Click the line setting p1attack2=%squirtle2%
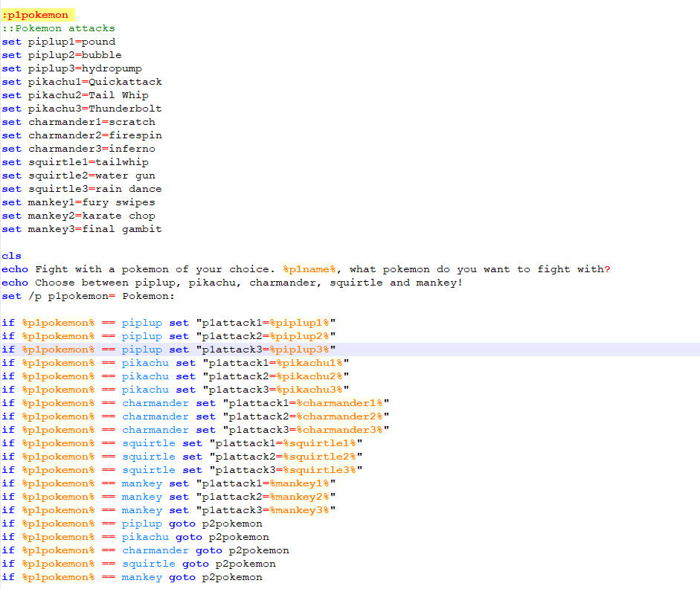Viewport: 700px width, 589px height. coord(182,457)
